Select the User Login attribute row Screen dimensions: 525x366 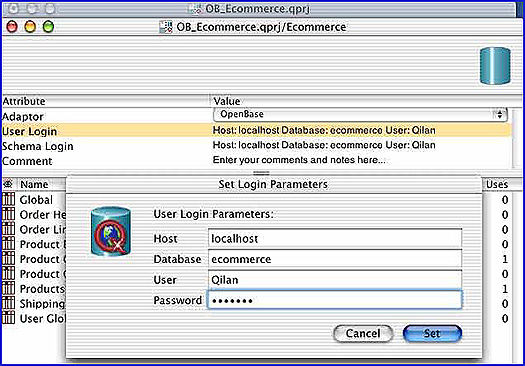(x=256, y=130)
